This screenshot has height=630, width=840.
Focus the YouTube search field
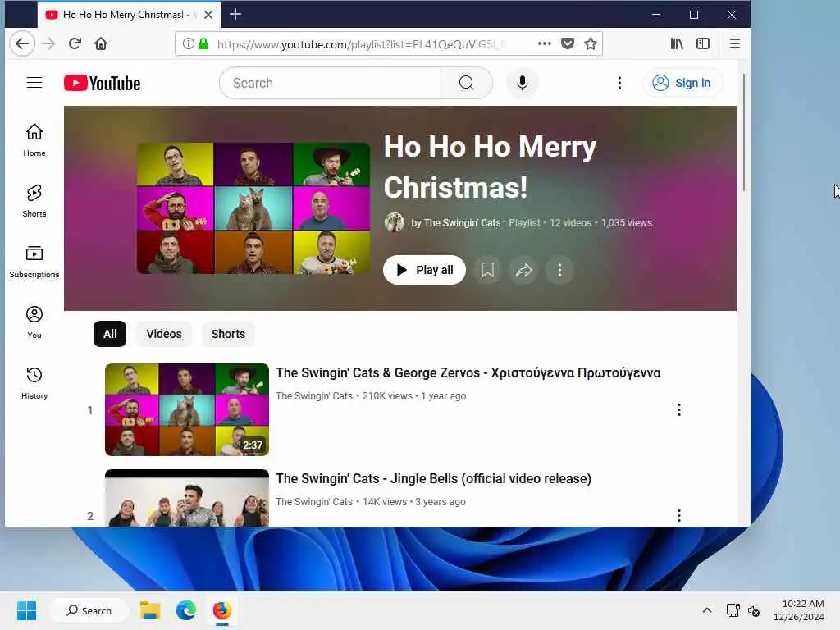[330, 83]
